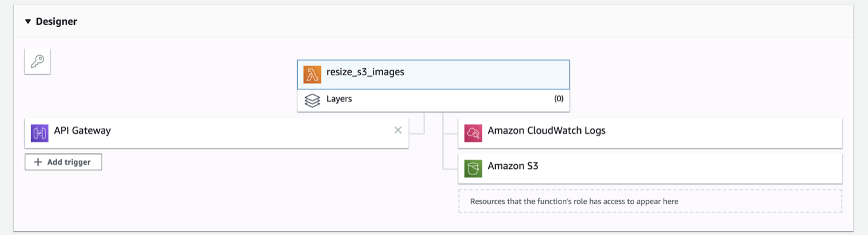Select the resize_s3_images function name

[365, 72]
